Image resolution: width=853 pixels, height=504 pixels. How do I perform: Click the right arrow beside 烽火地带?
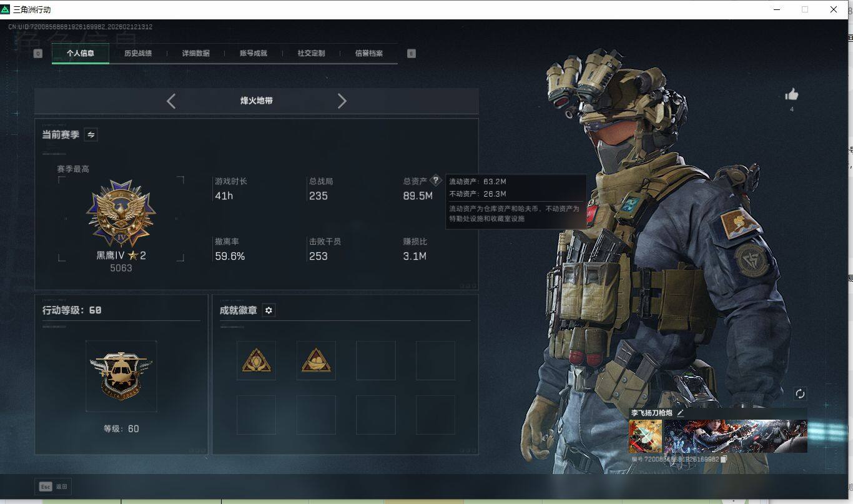[342, 101]
